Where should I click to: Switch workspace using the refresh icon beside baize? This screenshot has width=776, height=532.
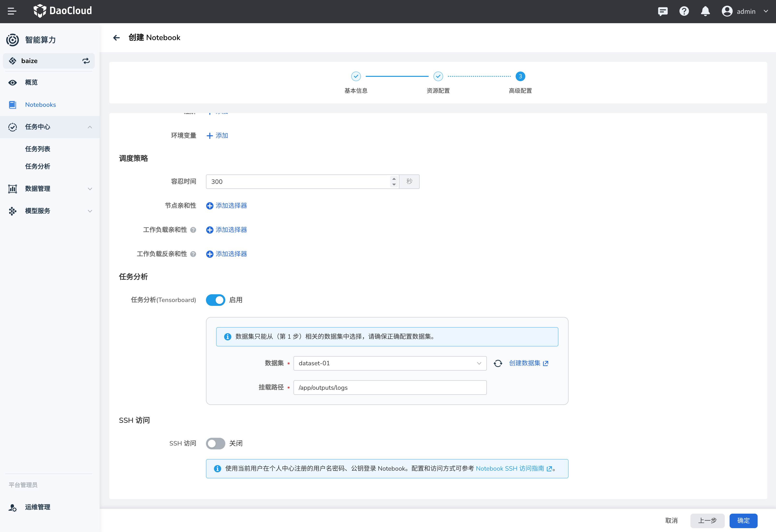pyautogui.click(x=86, y=61)
